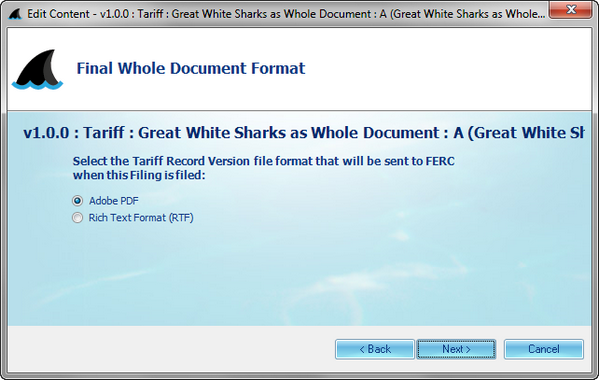Click the right chevron on the Next button

click(x=468, y=349)
